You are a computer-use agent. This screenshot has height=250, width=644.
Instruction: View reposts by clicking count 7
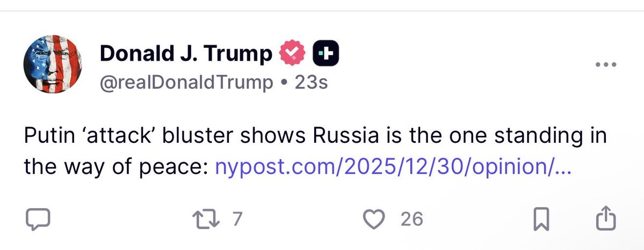click(x=235, y=219)
